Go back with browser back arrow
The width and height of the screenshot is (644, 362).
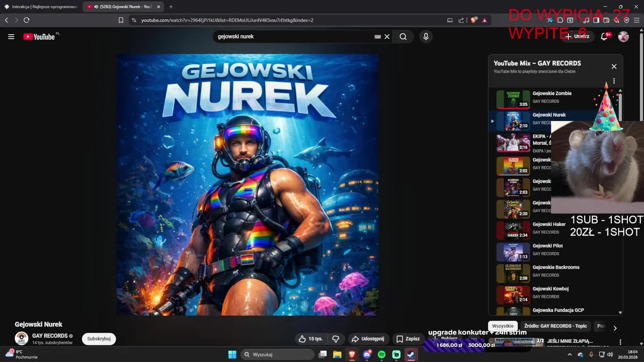[x=7, y=20]
